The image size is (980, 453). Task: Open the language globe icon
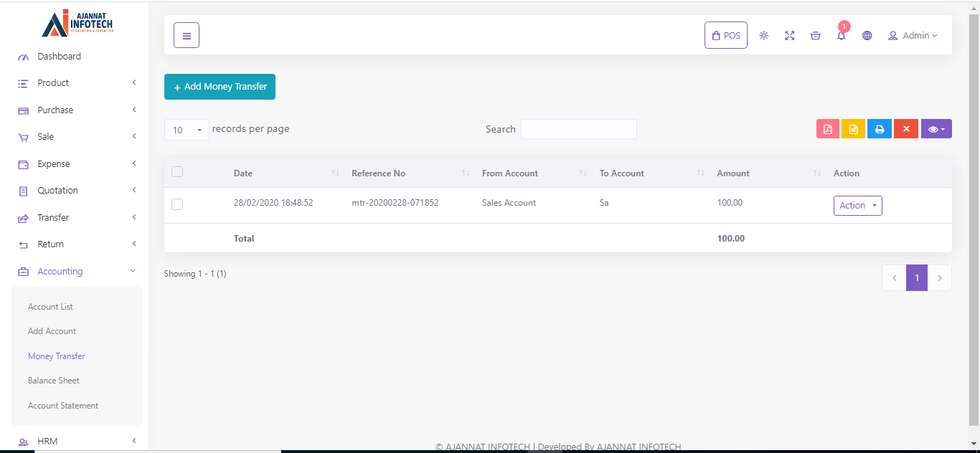click(x=867, y=35)
